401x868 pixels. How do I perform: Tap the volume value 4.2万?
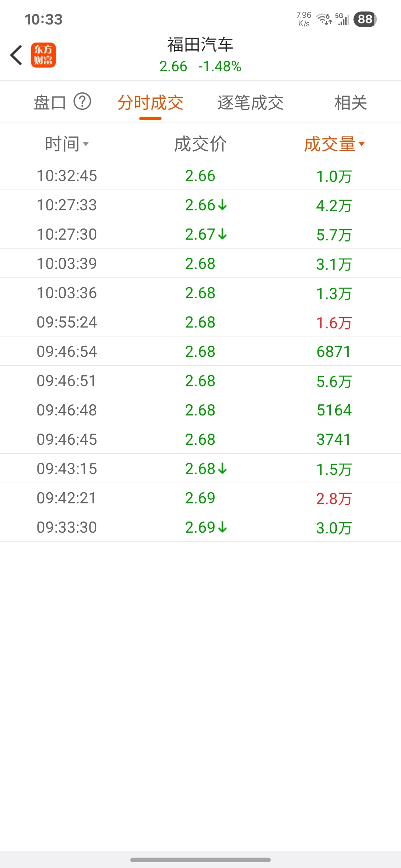334,206
